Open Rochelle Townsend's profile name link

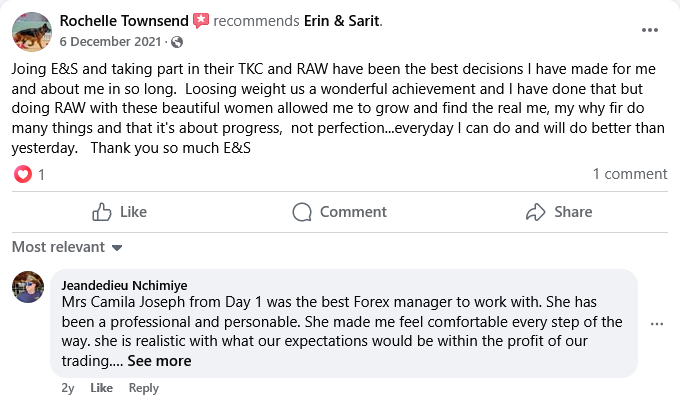[x=124, y=20]
